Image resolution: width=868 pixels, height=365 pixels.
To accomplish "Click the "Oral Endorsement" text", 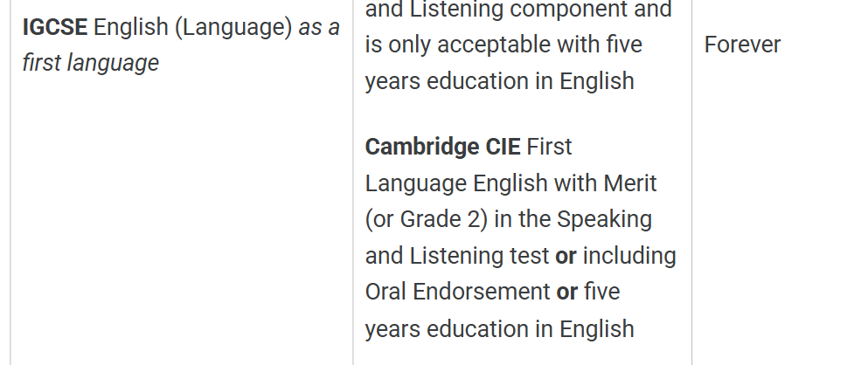I will (457, 292).
